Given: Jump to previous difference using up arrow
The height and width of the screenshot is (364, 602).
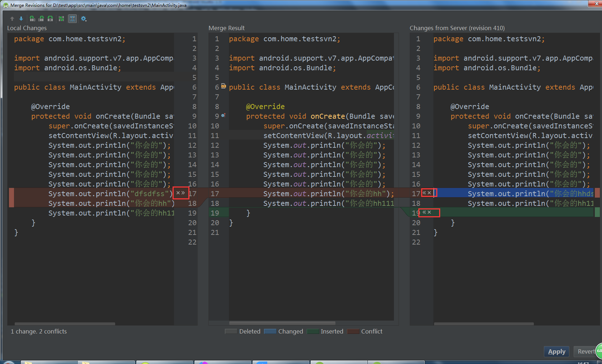Looking at the screenshot, I should pos(12,18).
